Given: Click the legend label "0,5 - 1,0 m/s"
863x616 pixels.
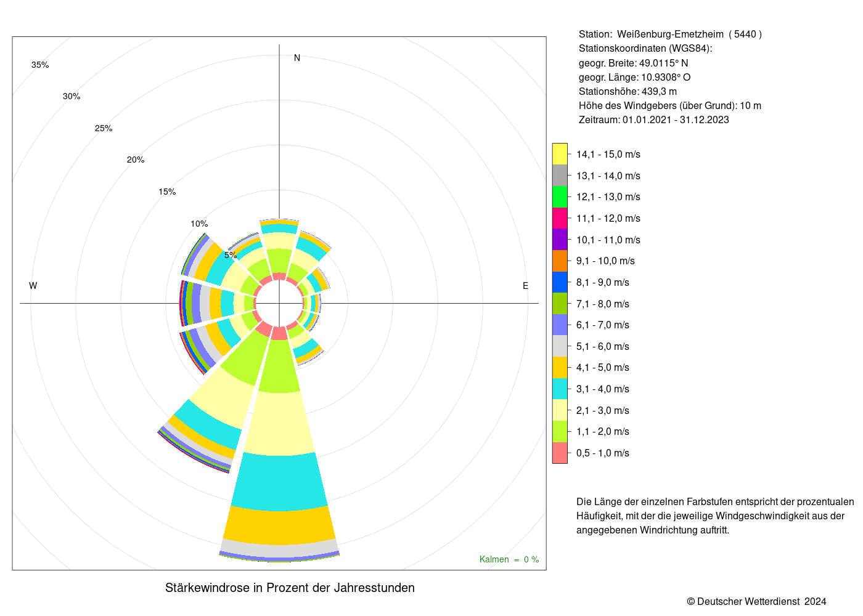Looking at the screenshot, I should (603, 453).
